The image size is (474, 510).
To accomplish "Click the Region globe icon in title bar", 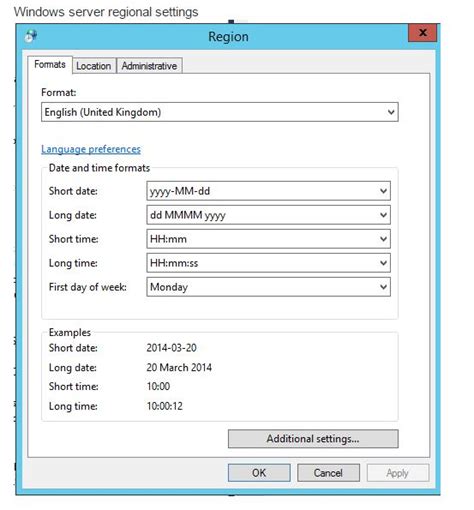I will (x=31, y=36).
